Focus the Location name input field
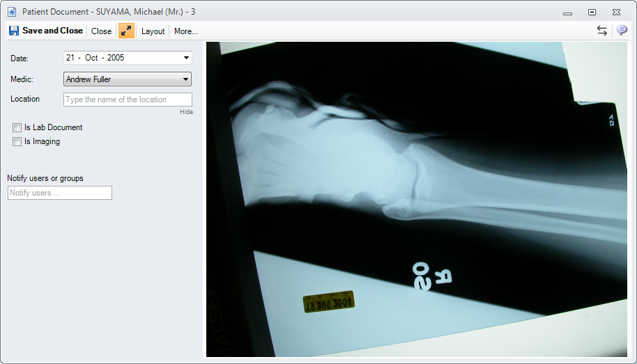The height and width of the screenshot is (364, 637). [x=128, y=100]
